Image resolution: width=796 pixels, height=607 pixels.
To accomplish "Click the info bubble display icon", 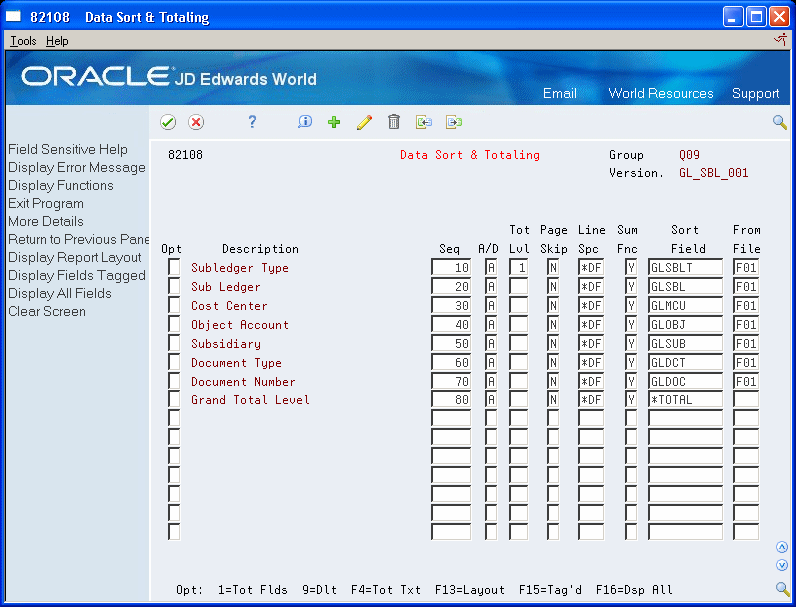I will (305, 122).
